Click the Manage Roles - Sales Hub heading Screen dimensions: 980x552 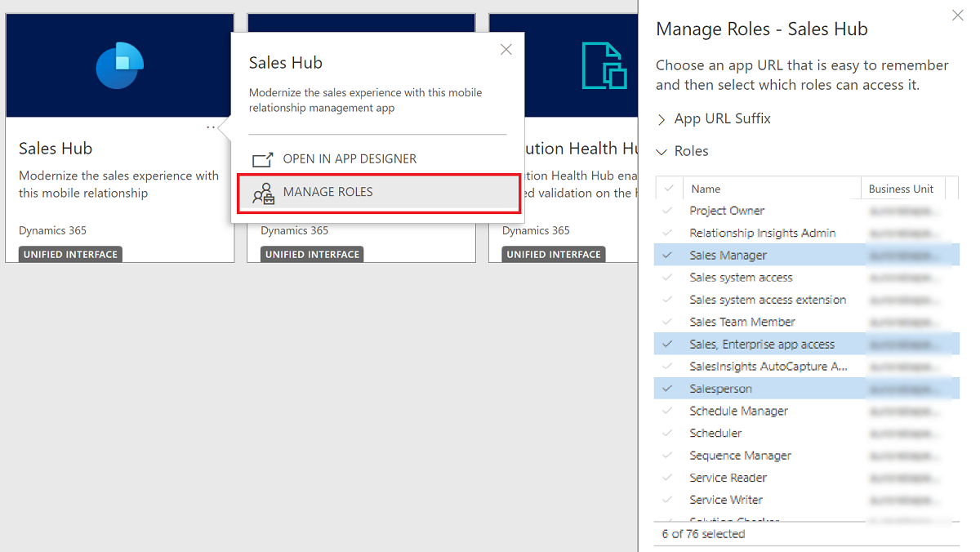pos(762,29)
